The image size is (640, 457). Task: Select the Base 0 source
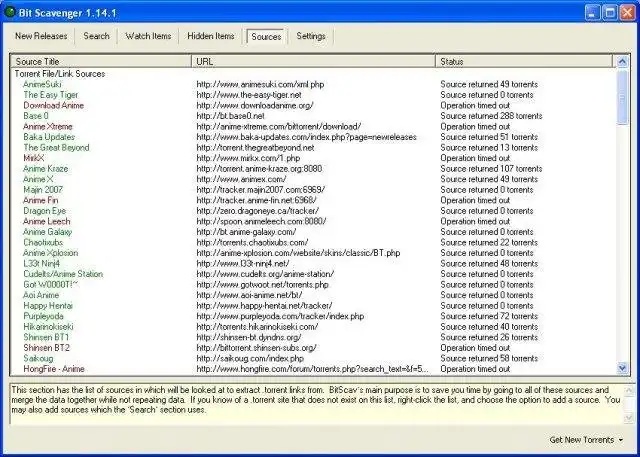point(36,116)
